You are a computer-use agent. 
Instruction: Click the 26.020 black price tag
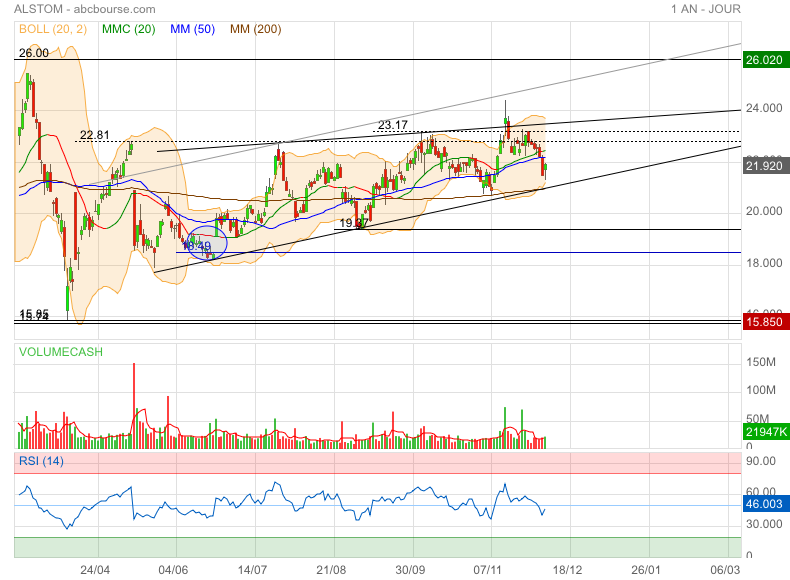[x=765, y=60]
